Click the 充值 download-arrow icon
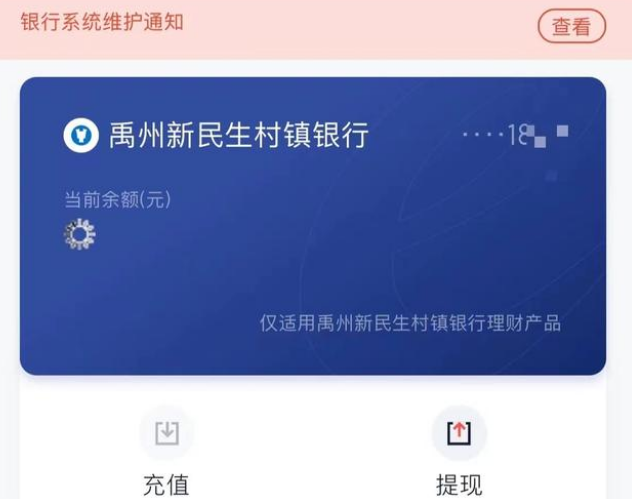 pos(167,433)
